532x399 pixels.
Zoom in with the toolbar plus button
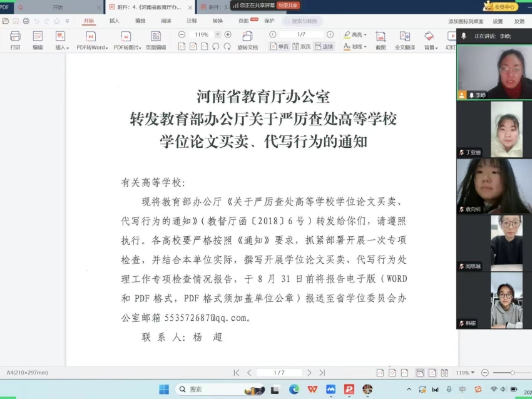[x=228, y=34]
